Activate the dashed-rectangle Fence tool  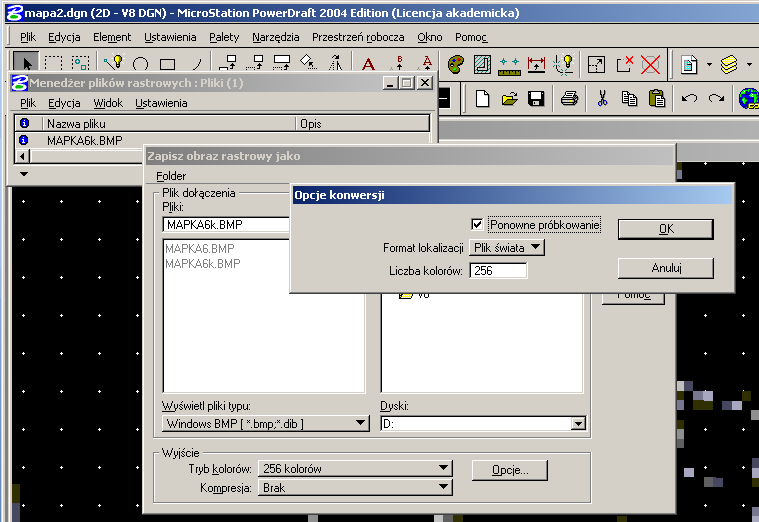(53, 63)
